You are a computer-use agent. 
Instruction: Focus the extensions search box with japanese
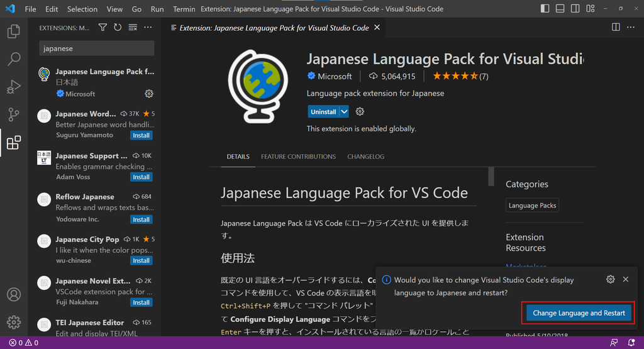point(96,48)
